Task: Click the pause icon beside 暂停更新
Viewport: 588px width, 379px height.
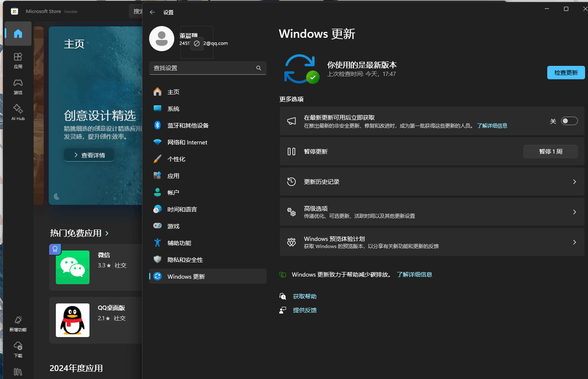Action: click(291, 152)
